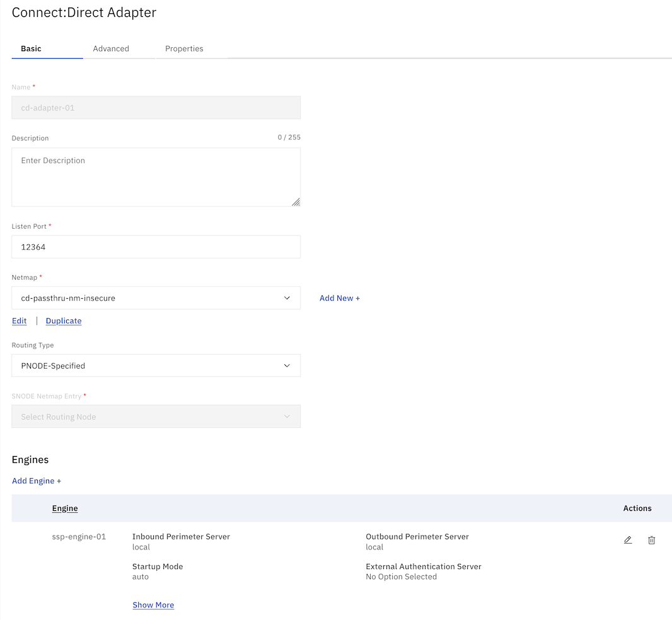Click the Duplicate netmap link

click(x=64, y=321)
